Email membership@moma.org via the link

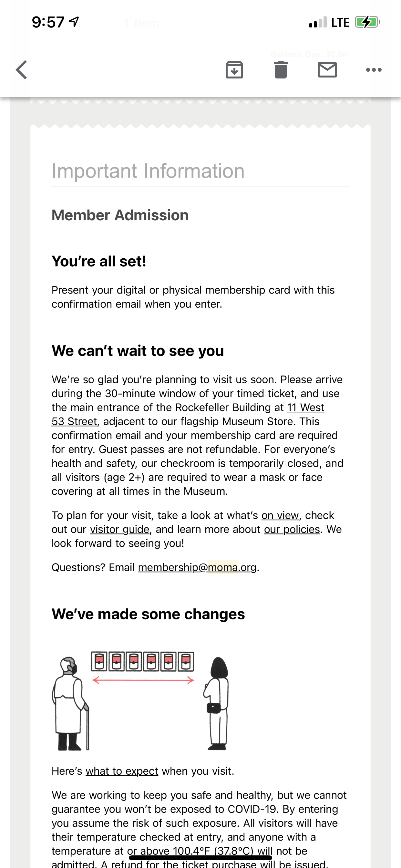coord(198,567)
